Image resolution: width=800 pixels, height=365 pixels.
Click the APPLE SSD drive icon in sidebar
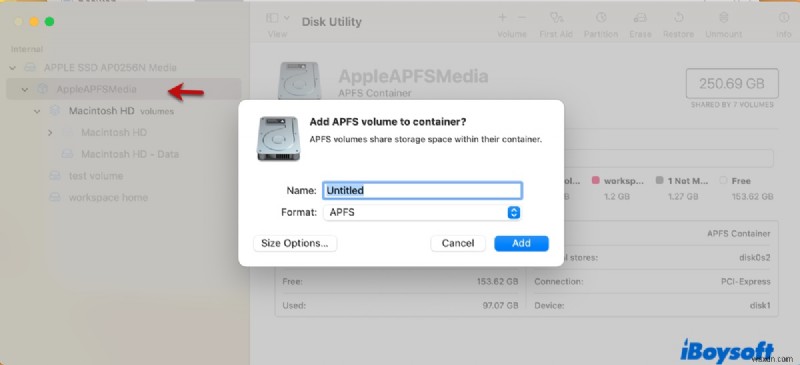point(30,67)
